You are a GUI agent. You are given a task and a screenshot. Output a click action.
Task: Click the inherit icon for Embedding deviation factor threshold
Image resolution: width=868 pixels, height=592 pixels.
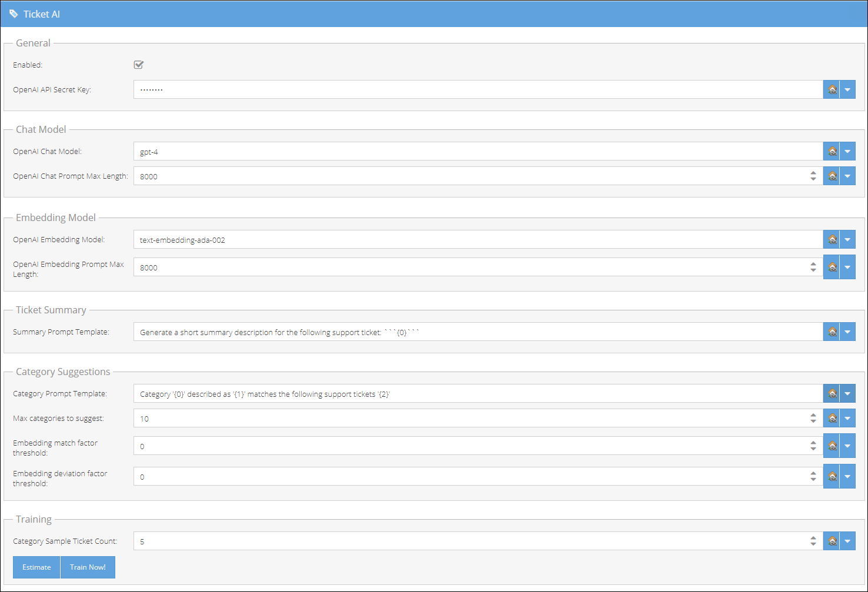832,476
